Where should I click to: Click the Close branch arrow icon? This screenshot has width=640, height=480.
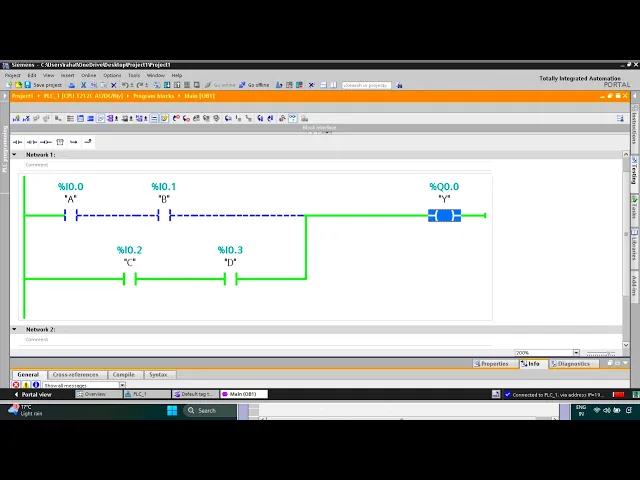click(x=87, y=142)
